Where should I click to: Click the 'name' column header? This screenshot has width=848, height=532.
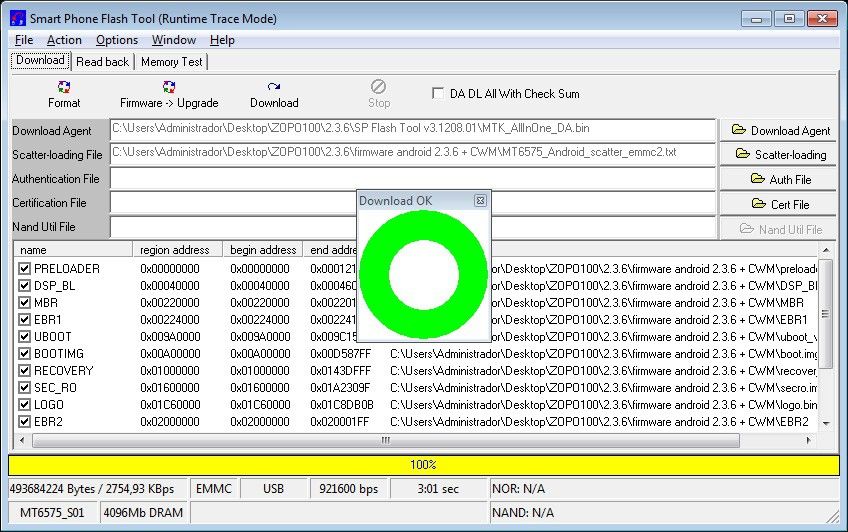click(x=73, y=250)
